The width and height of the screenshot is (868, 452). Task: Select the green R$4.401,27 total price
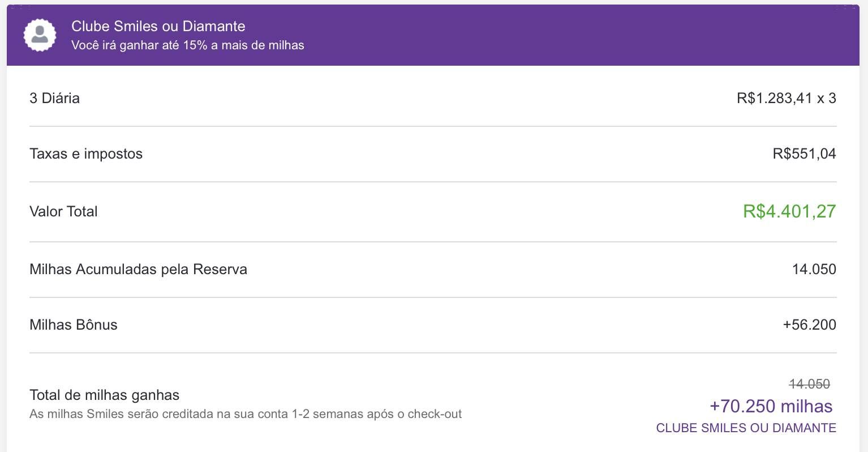789,211
